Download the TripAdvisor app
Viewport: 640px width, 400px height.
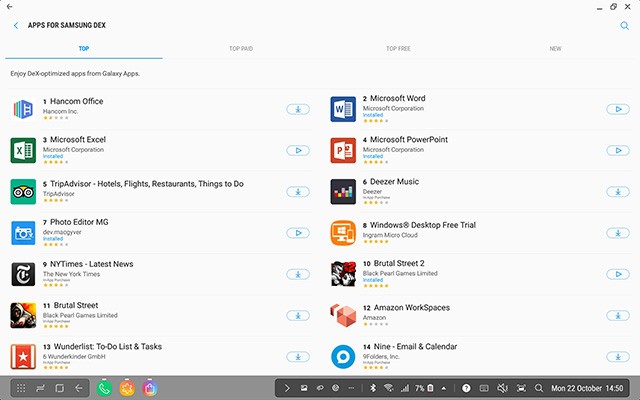point(298,192)
